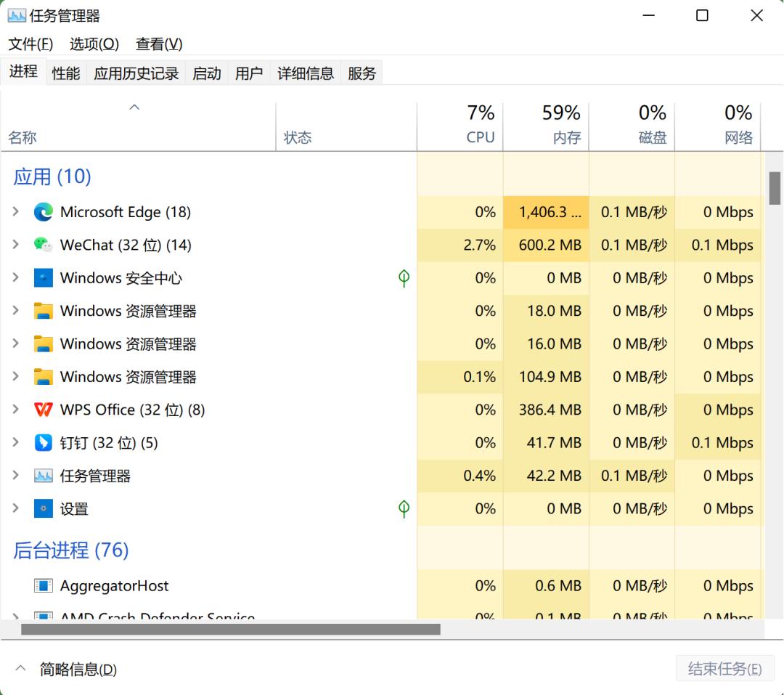This screenshot has height=695, width=784.
Task: Click the Windows 安全中心 shield icon
Action: pos(43,277)
